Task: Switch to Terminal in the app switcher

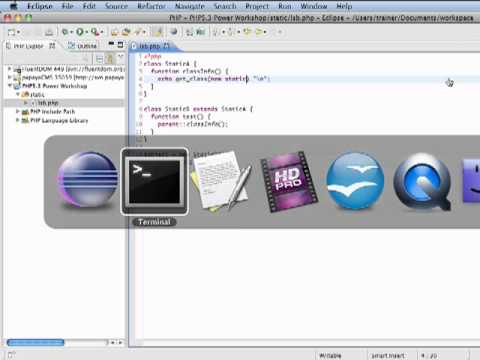Action: [x=154, y=182]
